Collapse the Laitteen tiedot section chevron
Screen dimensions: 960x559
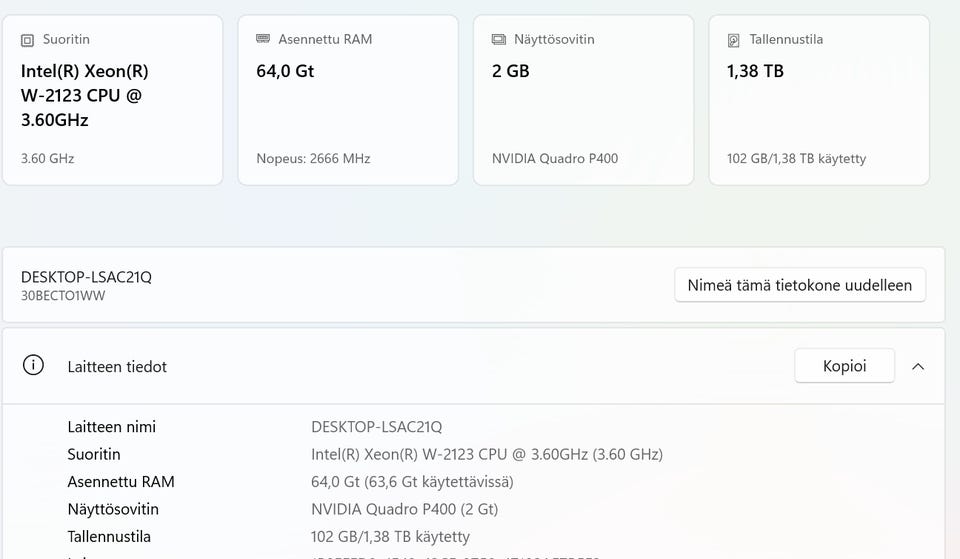pos(918,366)
